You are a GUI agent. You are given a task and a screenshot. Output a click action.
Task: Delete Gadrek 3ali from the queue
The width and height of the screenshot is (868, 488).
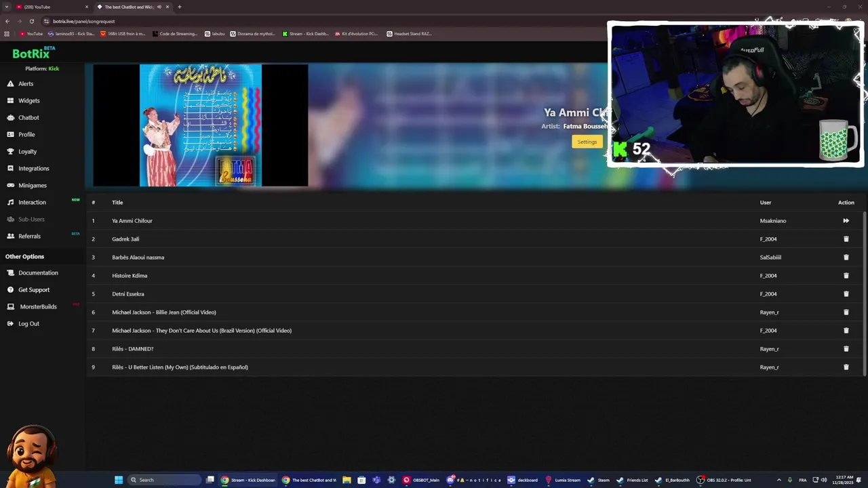[846, 239]
